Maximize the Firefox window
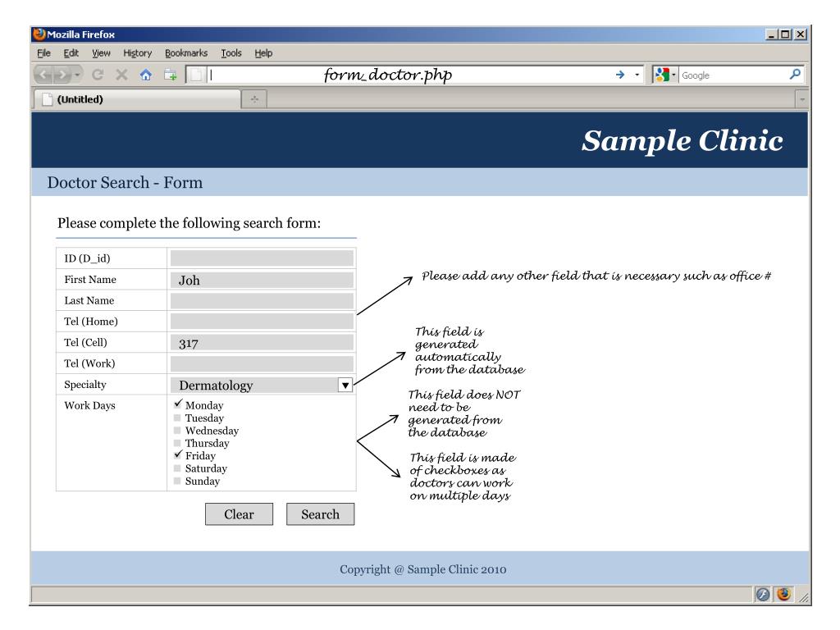 pyautogui.click(x=785, y=34)
